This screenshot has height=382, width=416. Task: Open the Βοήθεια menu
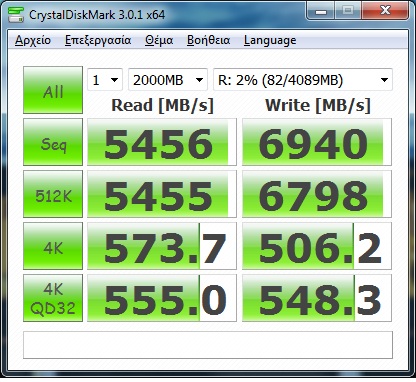click(208, 40)
